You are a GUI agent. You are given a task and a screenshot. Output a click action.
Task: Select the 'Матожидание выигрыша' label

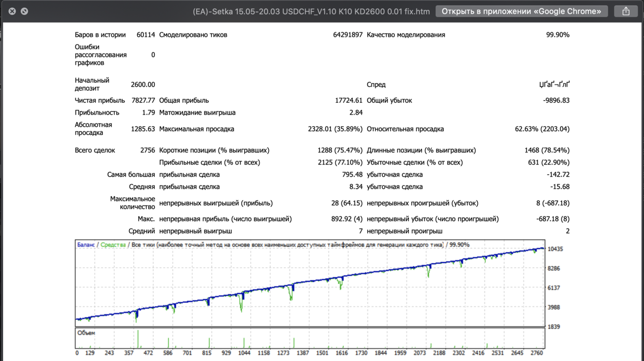tap(197, 113)
